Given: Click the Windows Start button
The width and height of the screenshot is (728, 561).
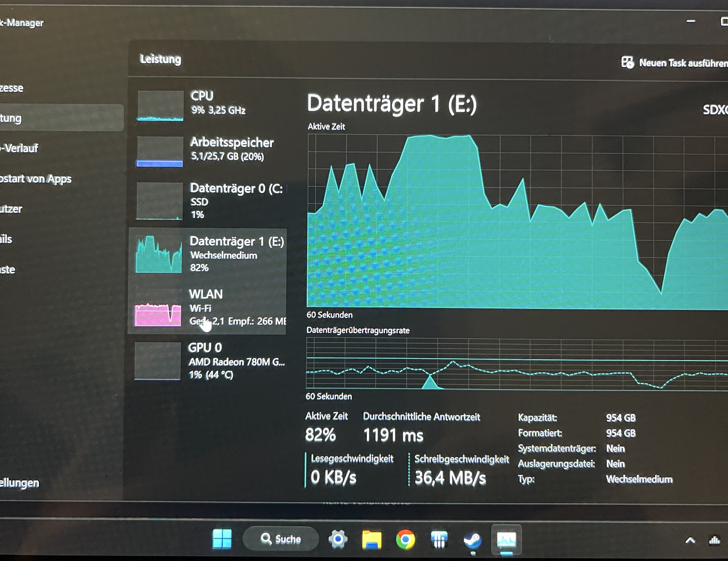Looking at the screenshot, I should pos(222,539).
